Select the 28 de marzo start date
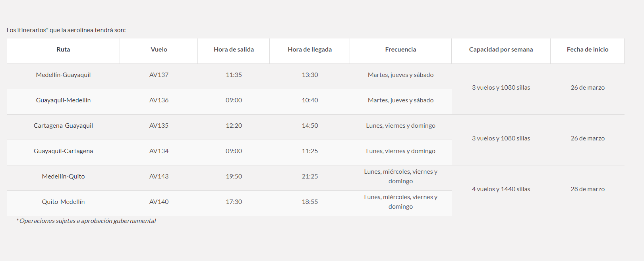This screenshot has height=261, width=644. click(587, 189)
